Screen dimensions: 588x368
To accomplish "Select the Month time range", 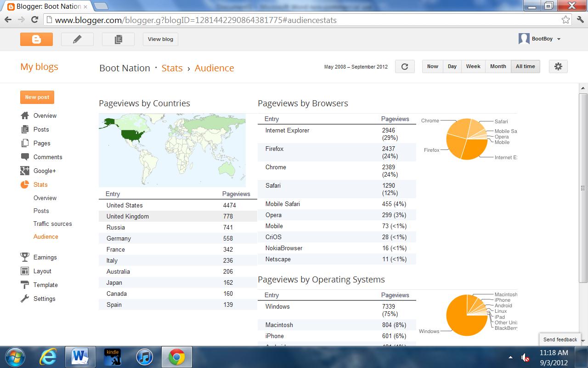I will [498, 66].
